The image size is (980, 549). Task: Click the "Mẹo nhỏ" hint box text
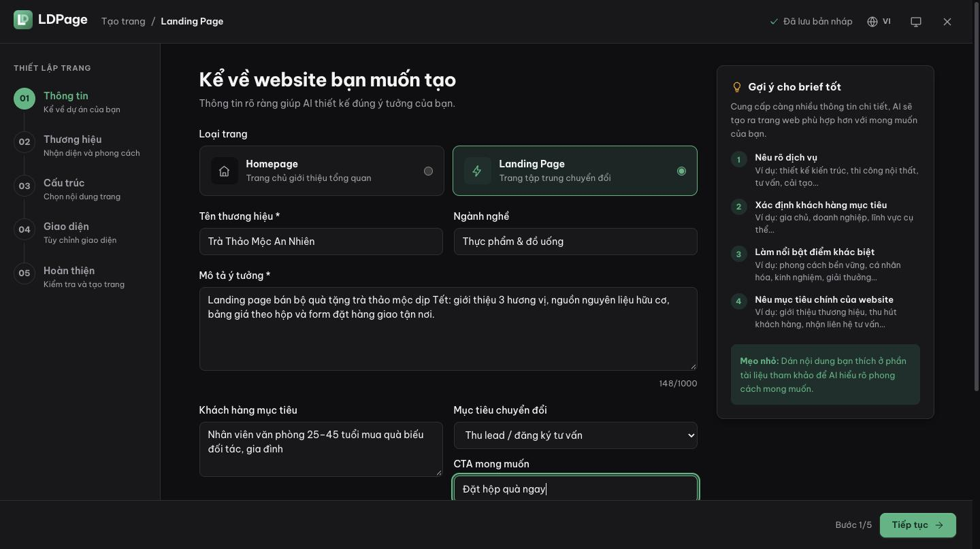click(x=825, y=375)
